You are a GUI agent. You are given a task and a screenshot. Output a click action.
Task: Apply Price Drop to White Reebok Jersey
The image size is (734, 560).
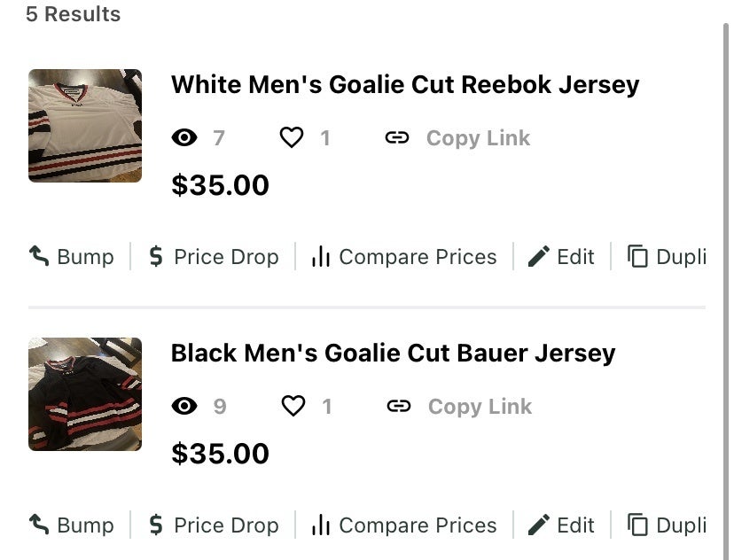point(213,257)
